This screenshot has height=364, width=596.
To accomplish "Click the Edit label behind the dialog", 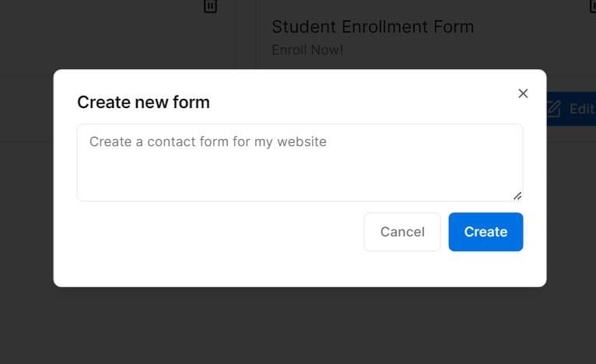I will coord(581,109).
